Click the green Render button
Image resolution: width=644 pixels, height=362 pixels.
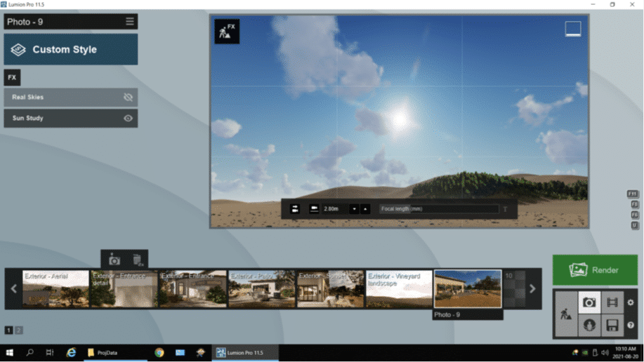tap(595, 270)
